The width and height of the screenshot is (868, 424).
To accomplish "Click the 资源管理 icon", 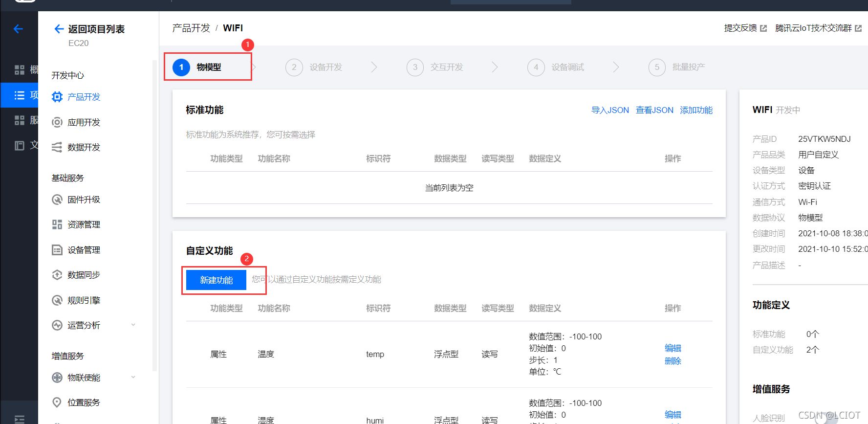I will (x=57, y=224).
